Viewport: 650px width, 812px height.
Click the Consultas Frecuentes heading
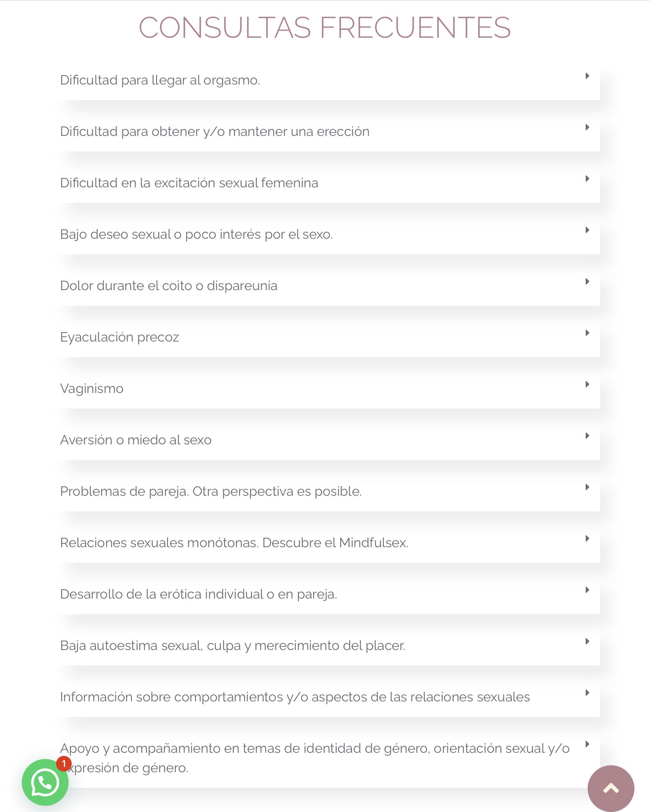click(x=325, y=28)
